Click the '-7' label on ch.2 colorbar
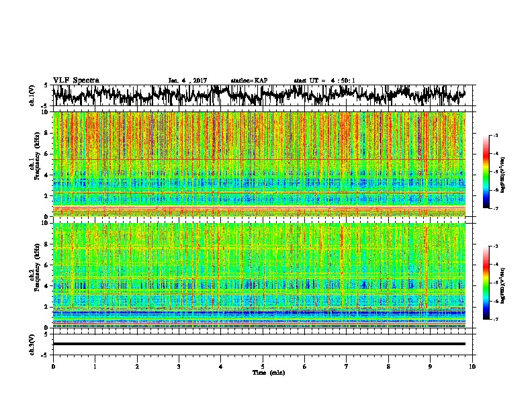Viewport: 532px width, 411px height. (495, 319)
